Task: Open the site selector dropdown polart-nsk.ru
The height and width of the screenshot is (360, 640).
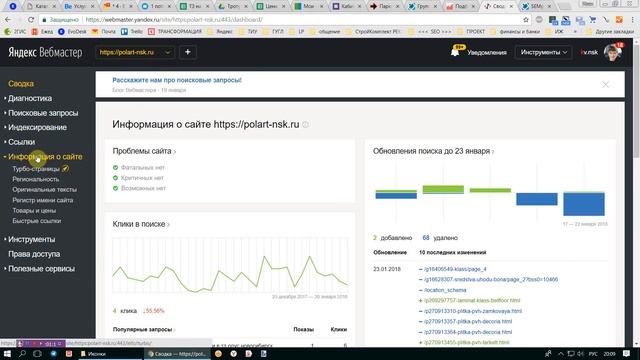Action: (x=135, y=52)
